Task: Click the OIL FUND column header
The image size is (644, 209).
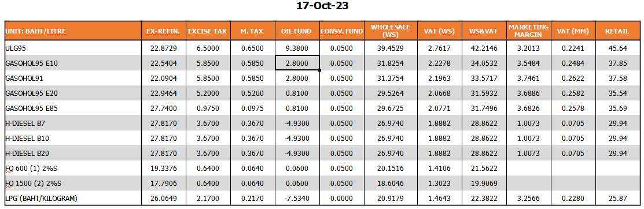Action: pyautogui.click(x=297, y=31)
